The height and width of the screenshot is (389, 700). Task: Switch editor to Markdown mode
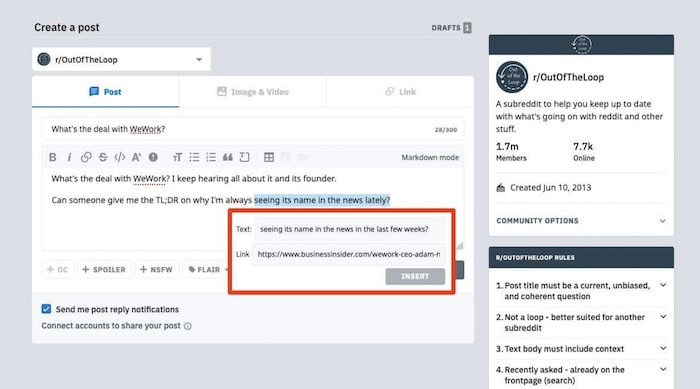[x=430, y=158]
